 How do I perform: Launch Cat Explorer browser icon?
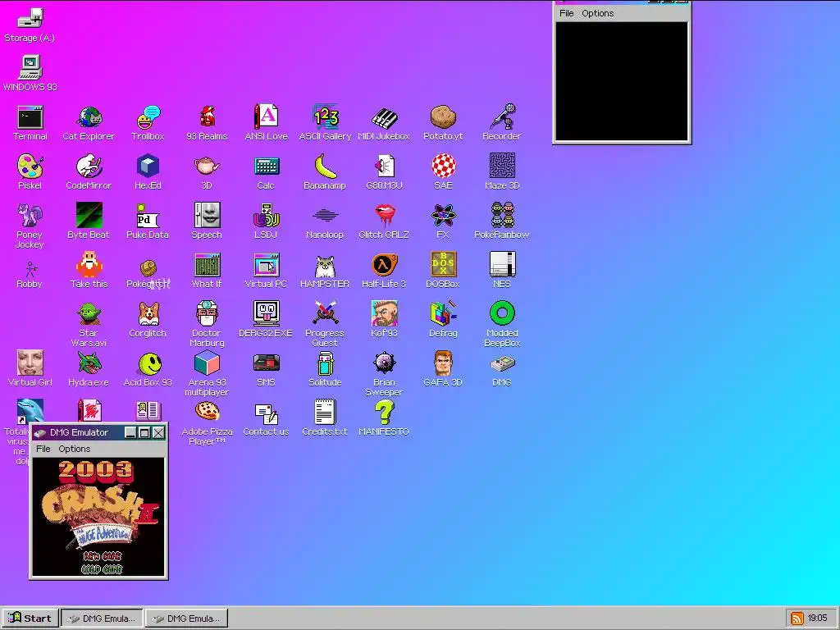[x=89, y=123]
